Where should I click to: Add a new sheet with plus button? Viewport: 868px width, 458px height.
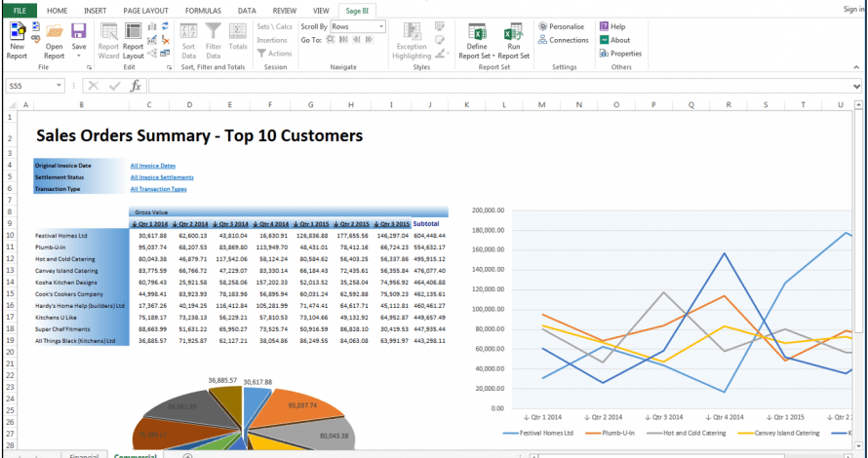click(x=187, y=455)
